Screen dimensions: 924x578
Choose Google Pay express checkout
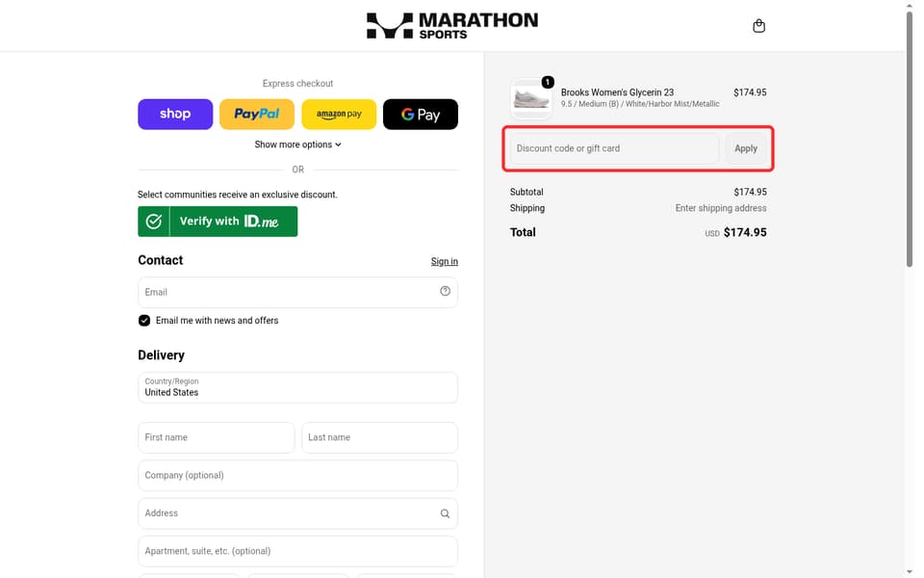421,114
